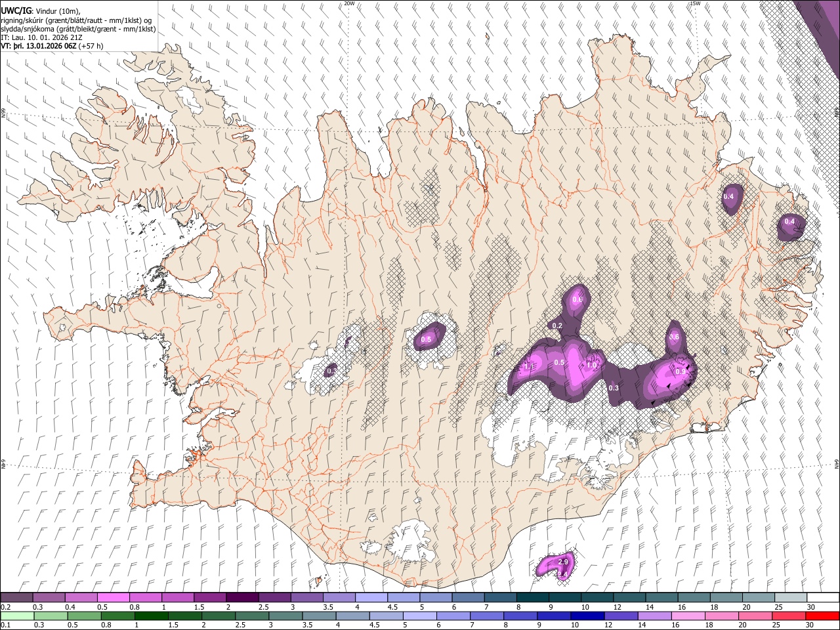Click the 'rigning/skúrir' description line
Viewport: 840px width, 630px height.
(77, 20)
